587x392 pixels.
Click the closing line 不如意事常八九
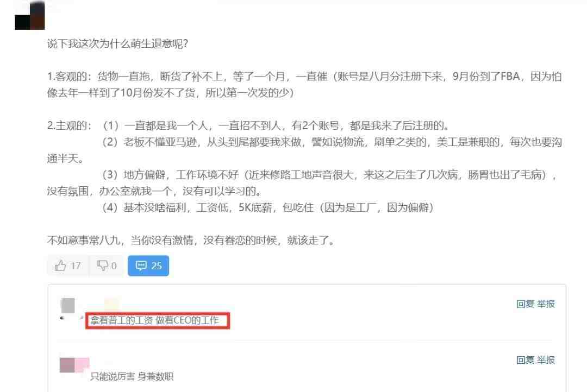[x=191, y=240]
